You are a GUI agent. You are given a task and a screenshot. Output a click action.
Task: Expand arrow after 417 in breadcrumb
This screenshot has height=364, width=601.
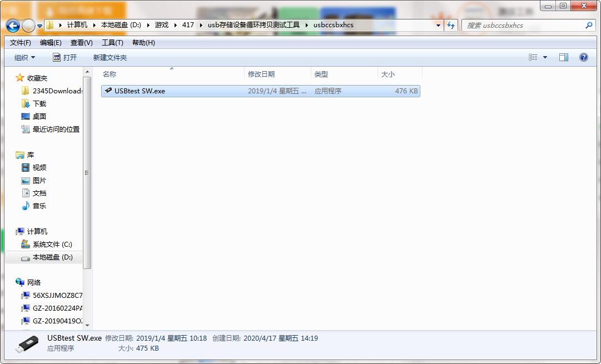click(201, 26)
